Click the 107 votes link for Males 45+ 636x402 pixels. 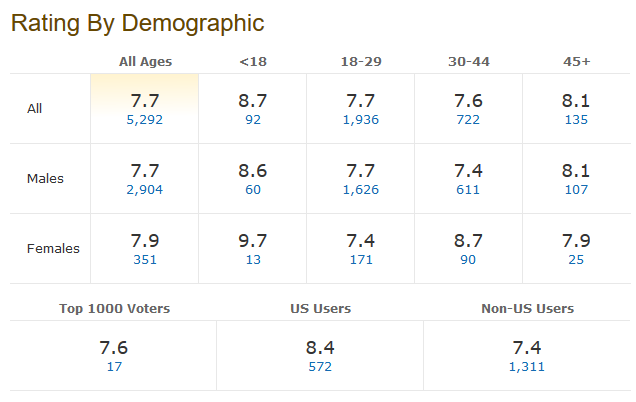point(577,189)
